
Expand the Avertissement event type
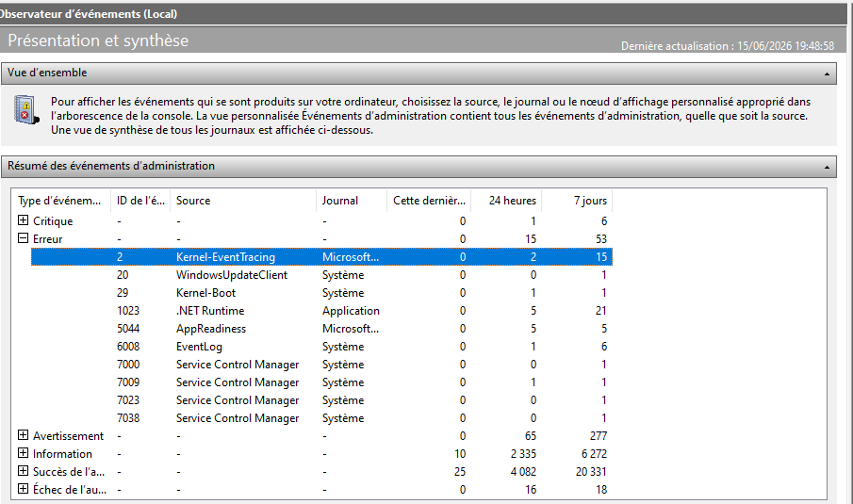pos(23,435)
